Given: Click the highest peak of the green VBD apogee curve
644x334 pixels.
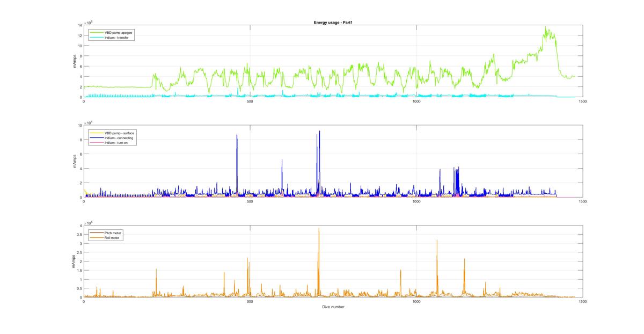Looking at the screenshot, I should point(545,26).
